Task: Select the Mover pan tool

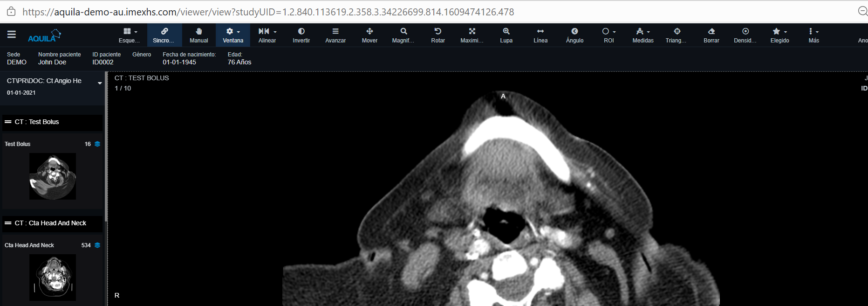Action: pyautogui.click(x=369, y=35)
